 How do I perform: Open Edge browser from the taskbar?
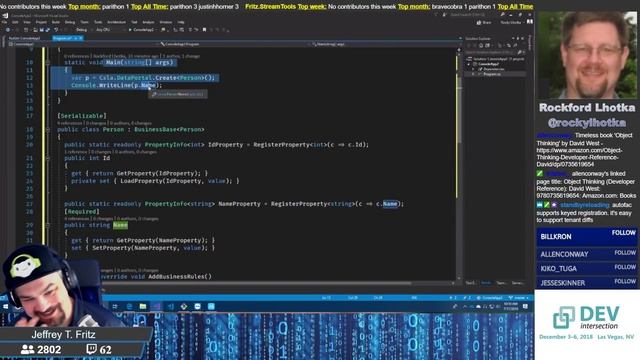point(129,307)
